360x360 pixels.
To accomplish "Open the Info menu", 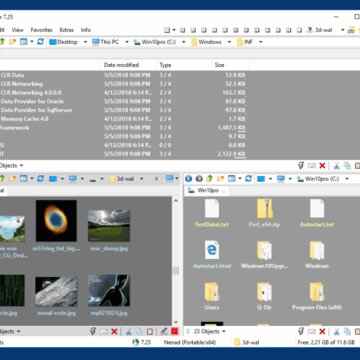I will 86,30.
